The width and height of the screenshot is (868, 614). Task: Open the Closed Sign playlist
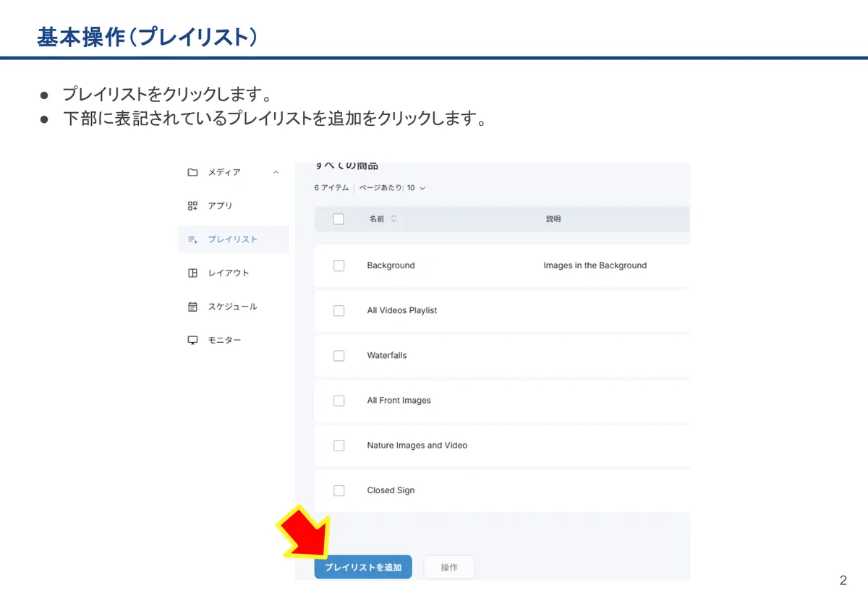[391, 490]
